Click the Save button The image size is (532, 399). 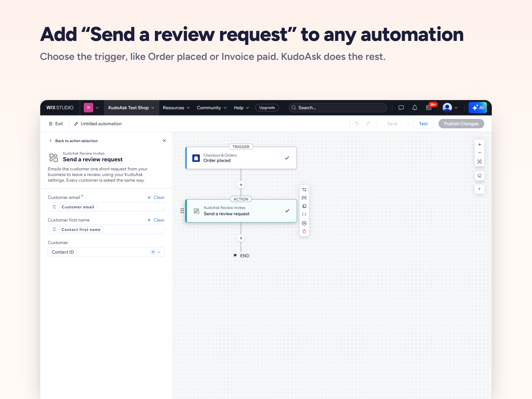392,124
